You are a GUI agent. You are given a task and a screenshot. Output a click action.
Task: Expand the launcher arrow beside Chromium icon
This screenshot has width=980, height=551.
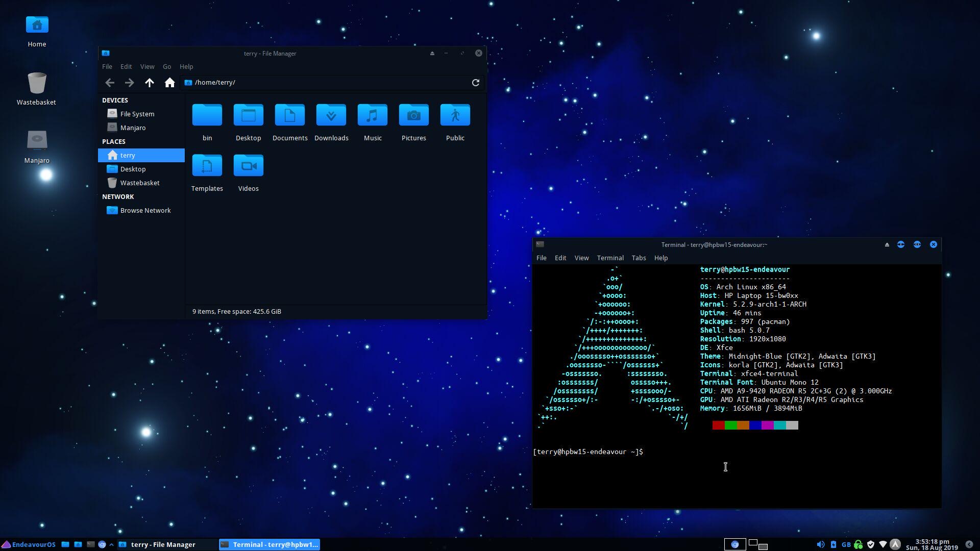(111, 544)
